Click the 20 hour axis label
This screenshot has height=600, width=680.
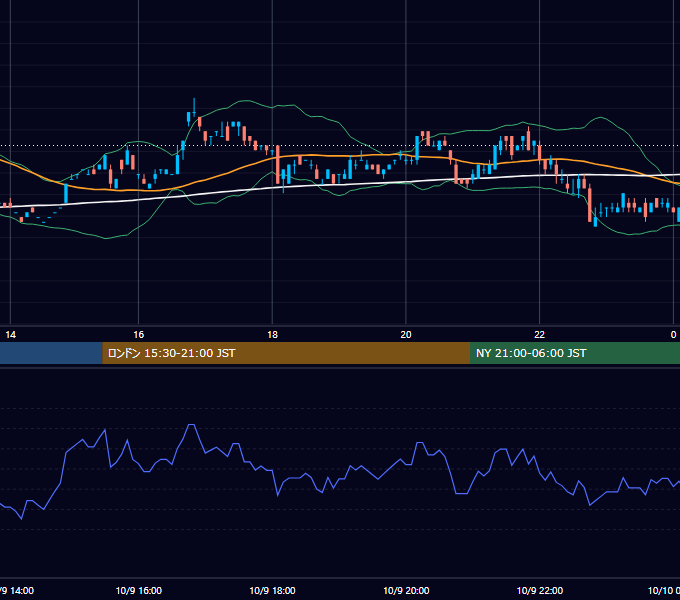(x=406, y=335)
